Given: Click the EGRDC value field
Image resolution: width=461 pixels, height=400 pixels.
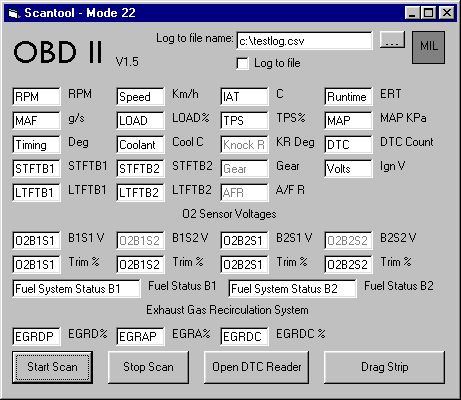Looking at the screenshot, I should (x=244, y=337).
